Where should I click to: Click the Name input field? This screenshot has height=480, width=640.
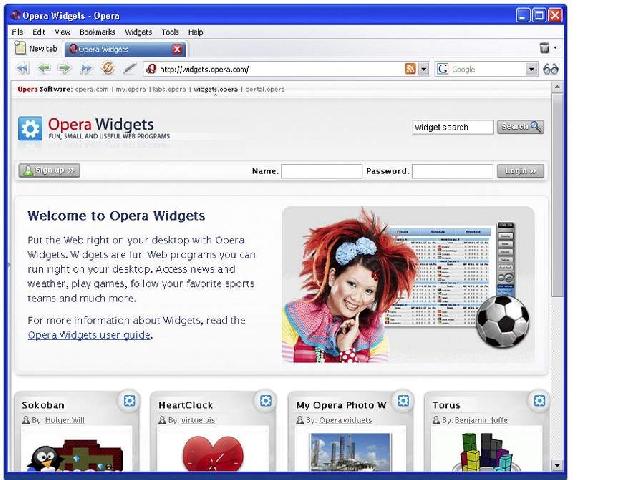point(322,171)
